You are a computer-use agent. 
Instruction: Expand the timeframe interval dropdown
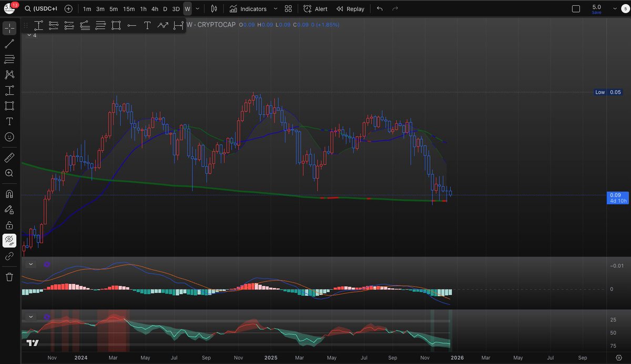pos(197,9)
